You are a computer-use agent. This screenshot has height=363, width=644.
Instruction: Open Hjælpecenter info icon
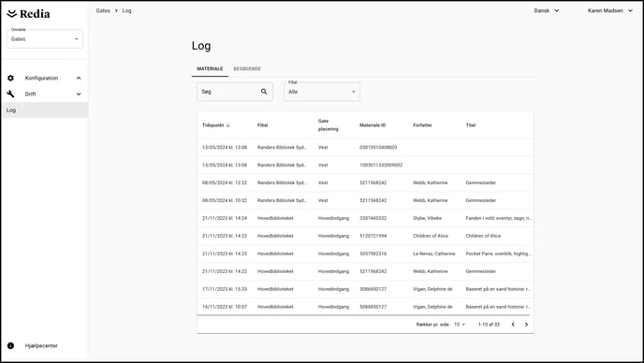[10, 346]
